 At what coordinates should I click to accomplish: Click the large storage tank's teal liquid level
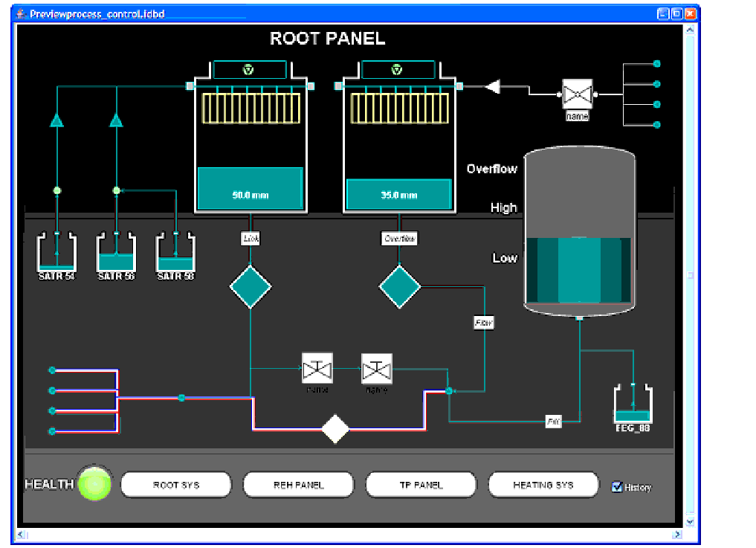tap(579, 269)
